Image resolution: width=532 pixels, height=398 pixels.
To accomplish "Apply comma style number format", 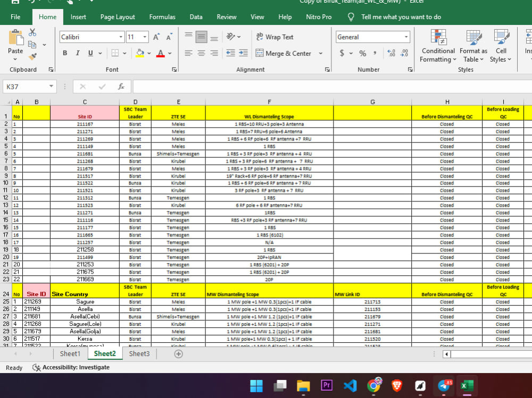I will click(x=375, y=53).
